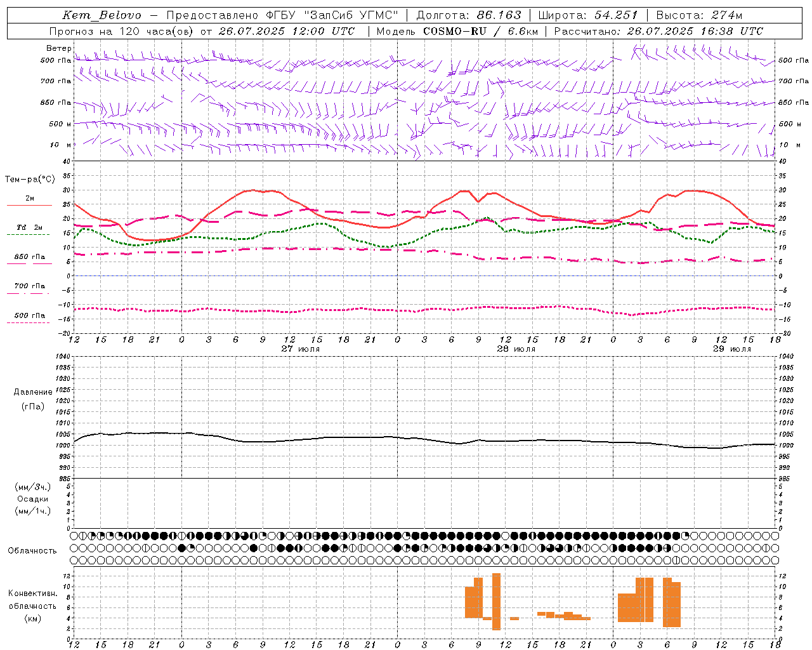Click the (км) unit label under convective cloudiness
The width and height of the screenshot is (812, 650).
pos(32,618)
